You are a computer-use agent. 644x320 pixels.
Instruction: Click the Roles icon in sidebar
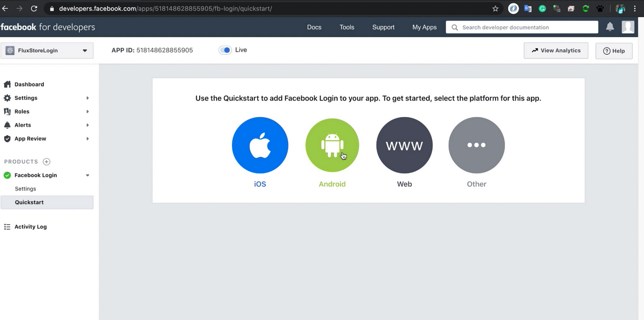click(x=7, y=111)
